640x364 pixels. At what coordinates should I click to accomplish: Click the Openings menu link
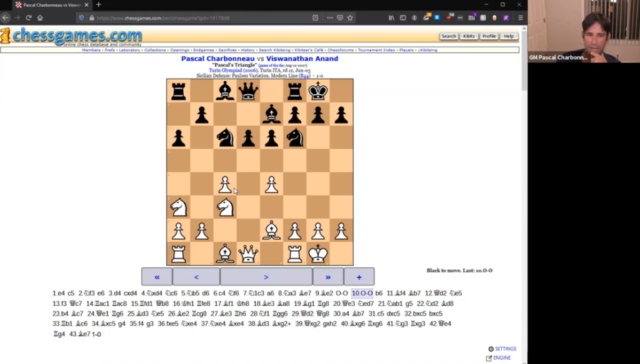pyautogui.click(x=179, y=50)
